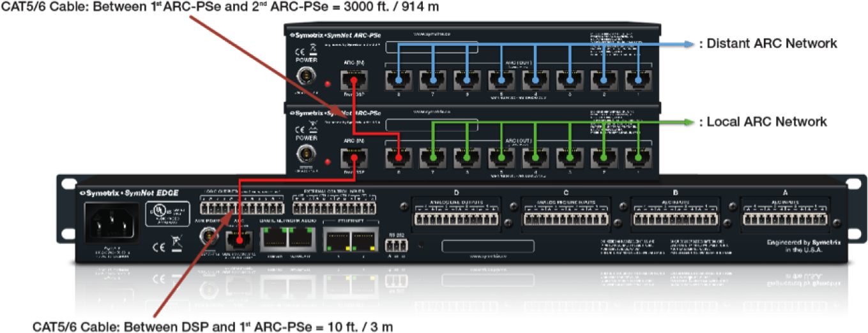The image size is (868, 333).
Task: Select ARC OUT port 3 on the green-wired ARC-PSe
Action: click(x=569, y=157)
